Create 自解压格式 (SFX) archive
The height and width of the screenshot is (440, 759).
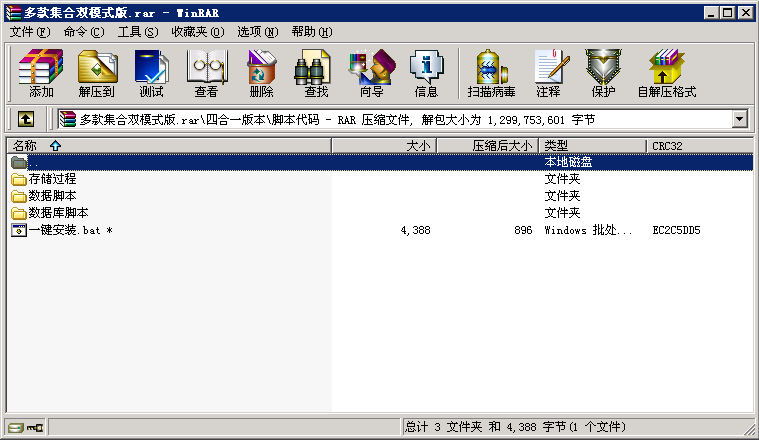pyautogui.click(x=666, y=73)
